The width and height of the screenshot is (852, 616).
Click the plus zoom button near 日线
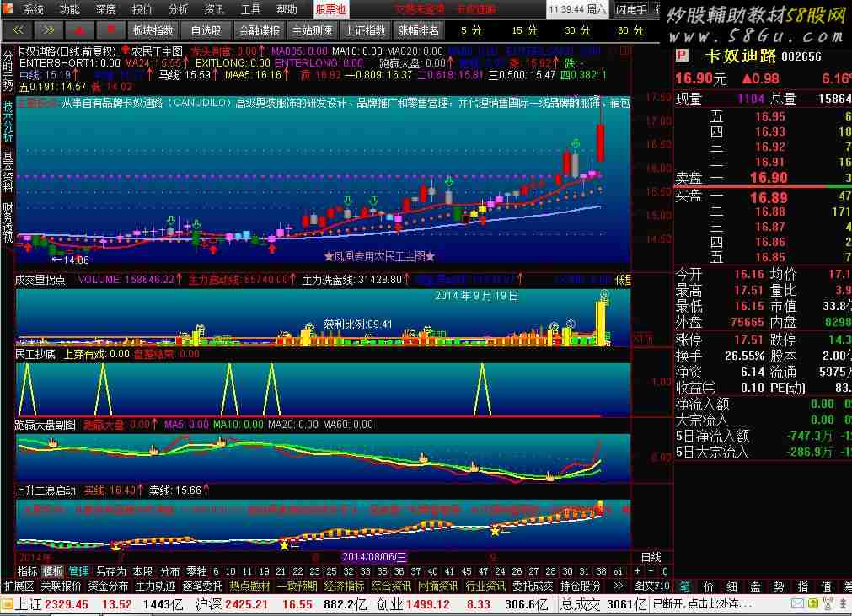pos(637,571)
